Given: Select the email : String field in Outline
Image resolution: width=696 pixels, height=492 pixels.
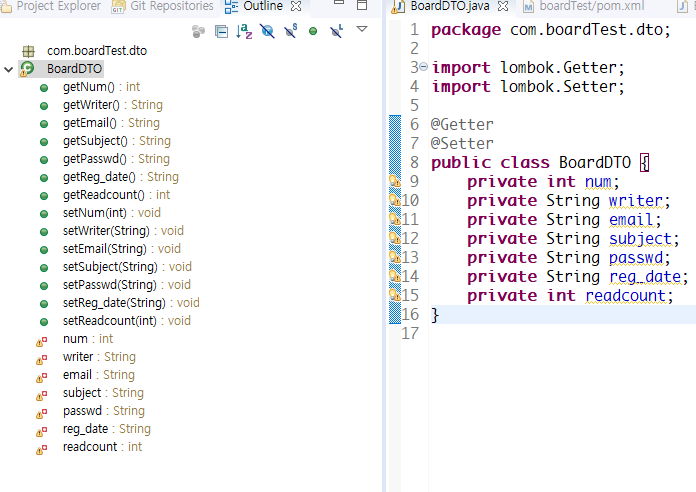Looking at the screenshot, I should pos(99,375).
